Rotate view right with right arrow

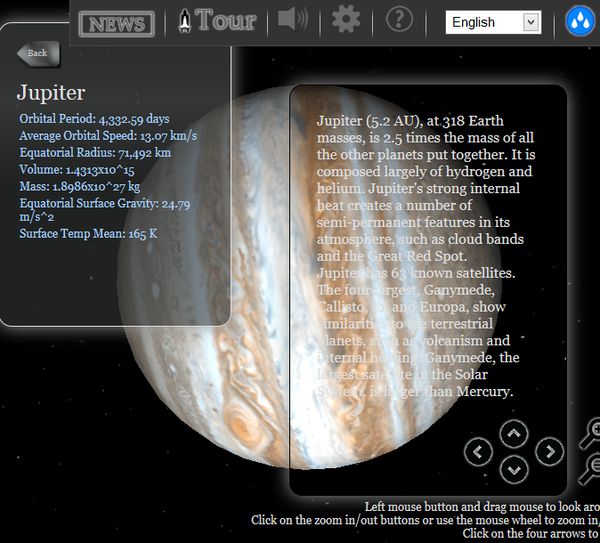point(549,452)
